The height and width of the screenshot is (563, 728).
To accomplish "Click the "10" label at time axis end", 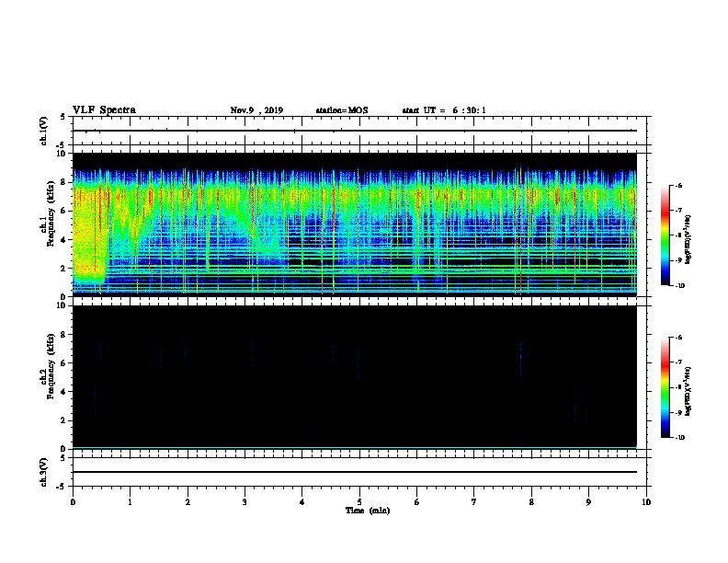I will click(x=646, y=502).
